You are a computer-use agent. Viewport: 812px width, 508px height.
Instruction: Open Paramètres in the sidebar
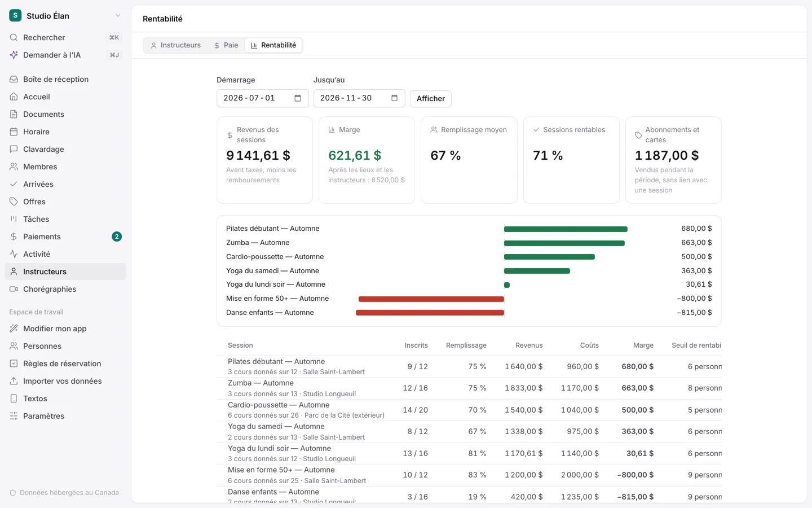(65, 416)
